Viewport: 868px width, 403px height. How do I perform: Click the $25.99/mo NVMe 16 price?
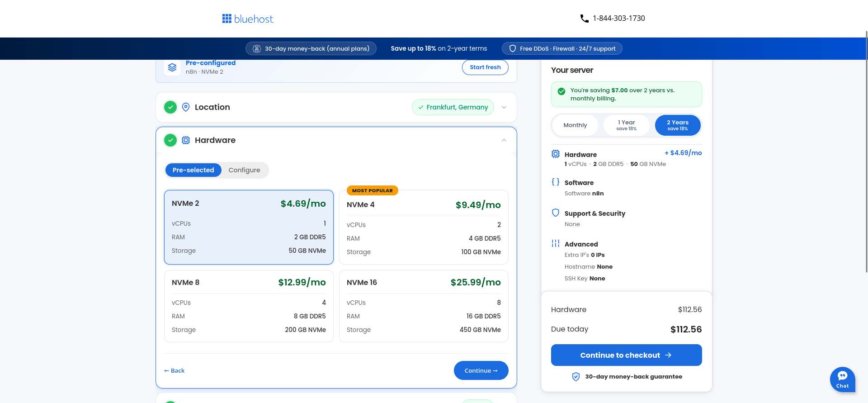[476, 282]
